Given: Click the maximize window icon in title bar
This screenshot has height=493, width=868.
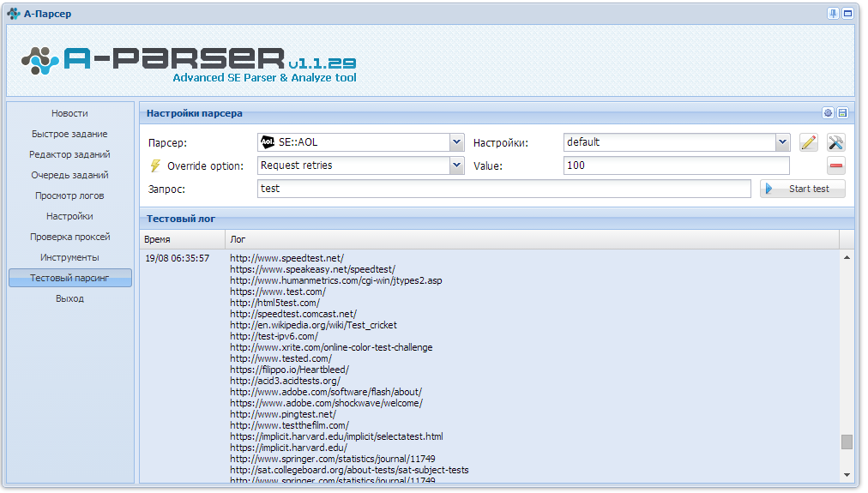Looking at the screenshot, I should point(847,13).
